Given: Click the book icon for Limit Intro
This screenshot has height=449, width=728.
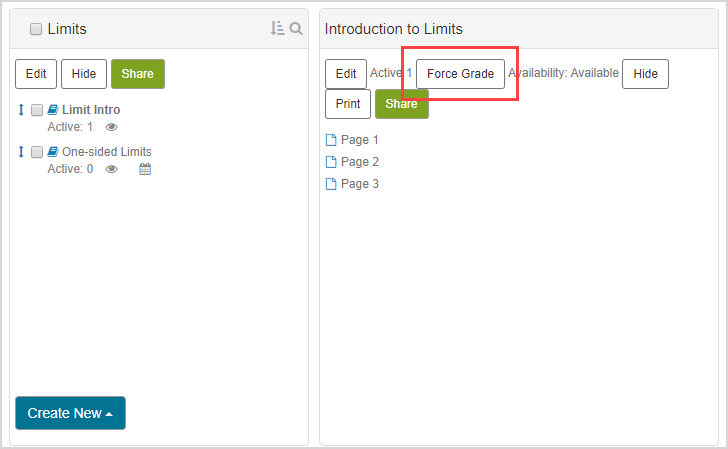Looking at the screenshot, I should pyautogui.click(x=52, y=110).
